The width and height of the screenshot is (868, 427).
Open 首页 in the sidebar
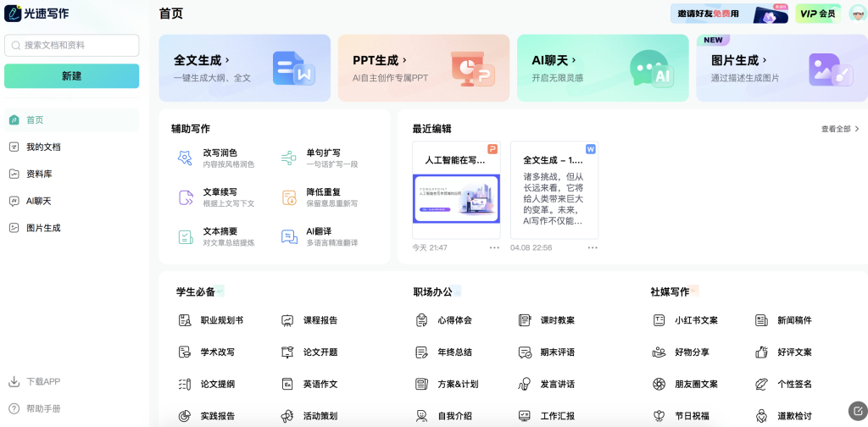point(71,120)
